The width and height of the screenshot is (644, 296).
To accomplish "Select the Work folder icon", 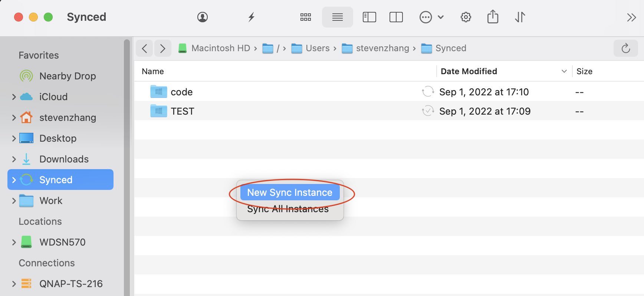I will click(26, 201).
